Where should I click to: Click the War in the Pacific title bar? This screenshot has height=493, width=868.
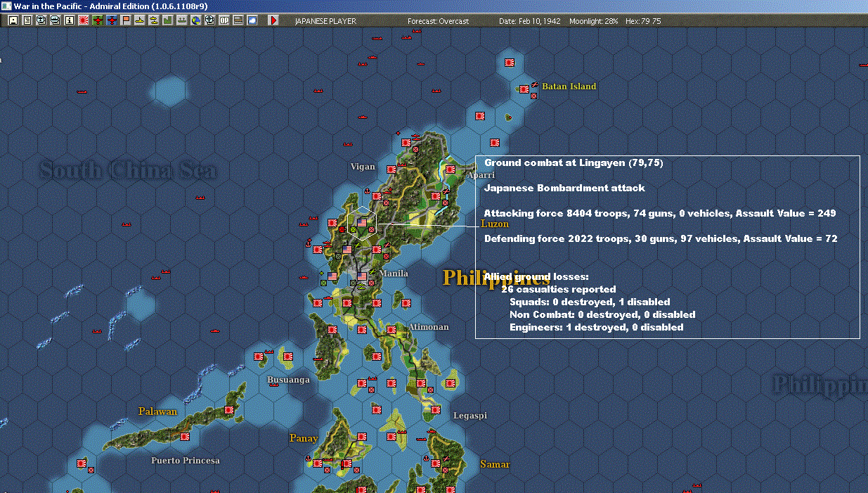pyautogui.click(x=434, y=6)
